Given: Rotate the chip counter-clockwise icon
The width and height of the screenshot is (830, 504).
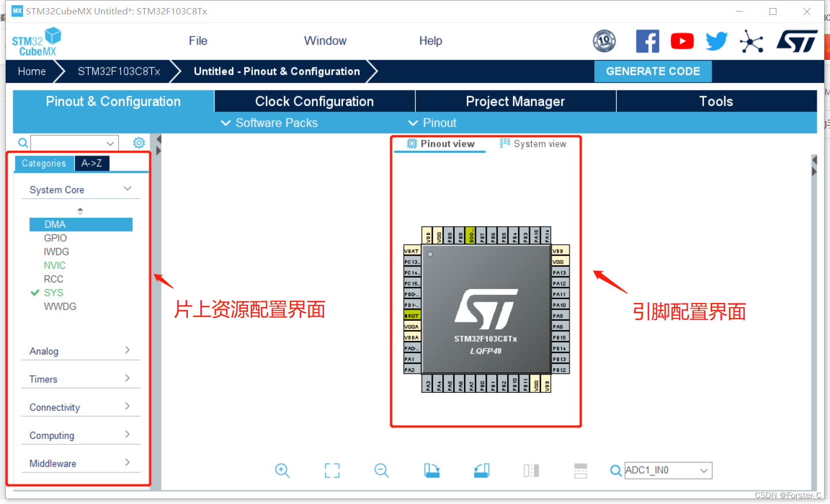Looking at the screenshot, I should click(481, 471).
